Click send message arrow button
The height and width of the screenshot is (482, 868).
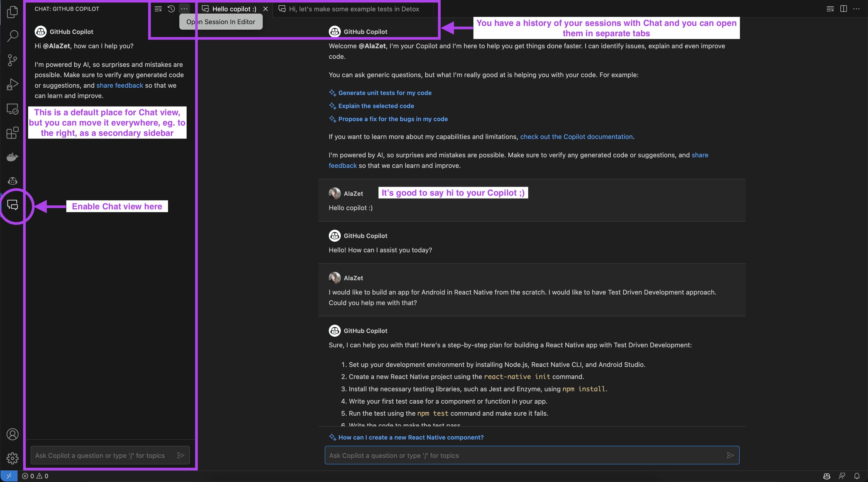click(x=730, y=455)
